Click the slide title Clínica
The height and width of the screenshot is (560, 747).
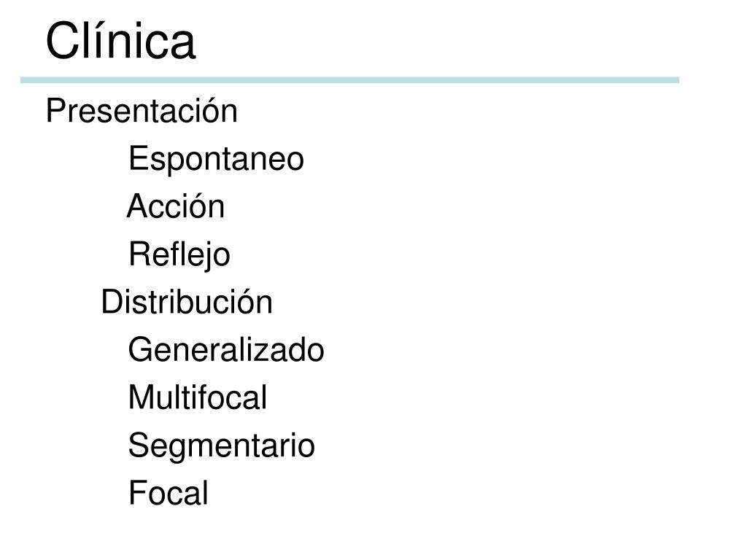[120, 41]
